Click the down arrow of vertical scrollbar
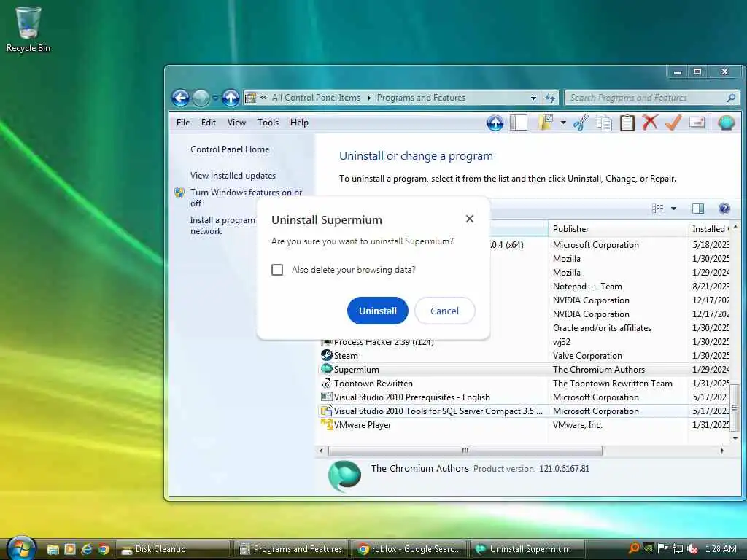Viewport: 747px width, 560px height. tap(735, 438)
